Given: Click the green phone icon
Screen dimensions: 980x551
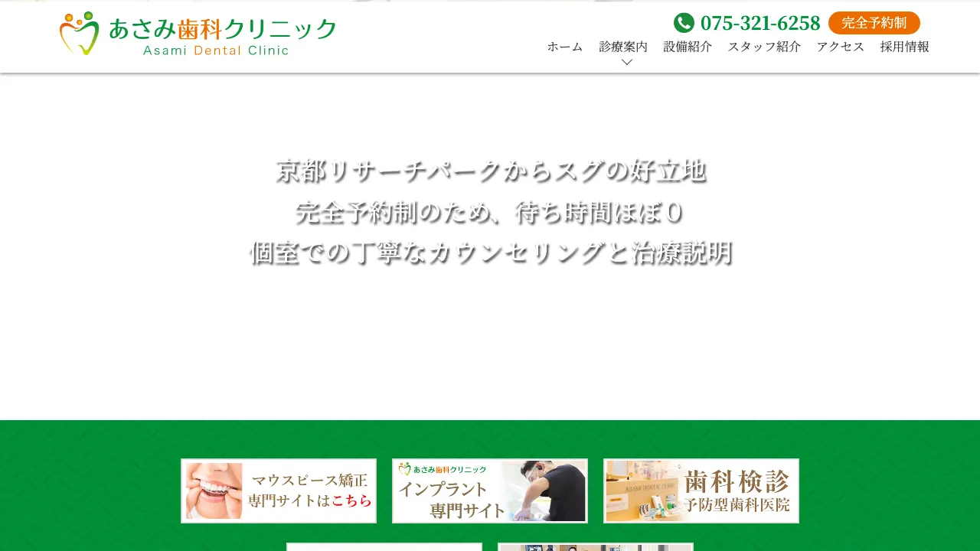Looking at the screenshot, I should (684, 23).
